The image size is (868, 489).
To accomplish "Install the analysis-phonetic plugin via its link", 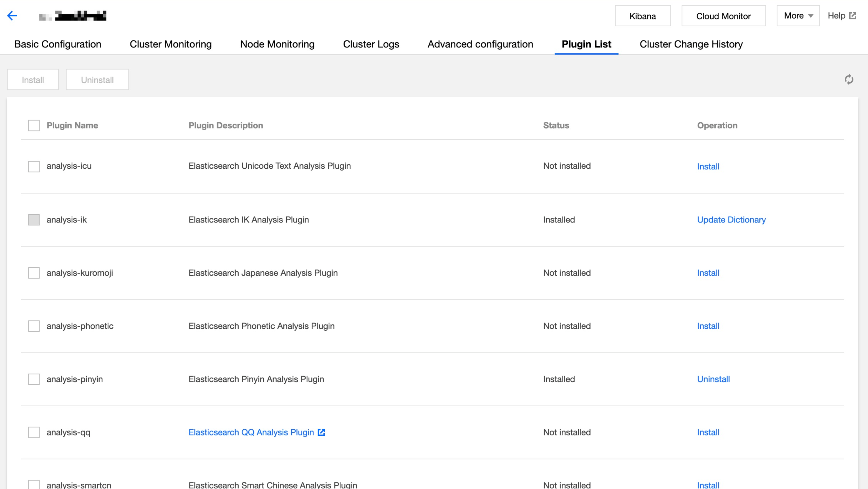I will pyautogui.click(x=708, y=326).
